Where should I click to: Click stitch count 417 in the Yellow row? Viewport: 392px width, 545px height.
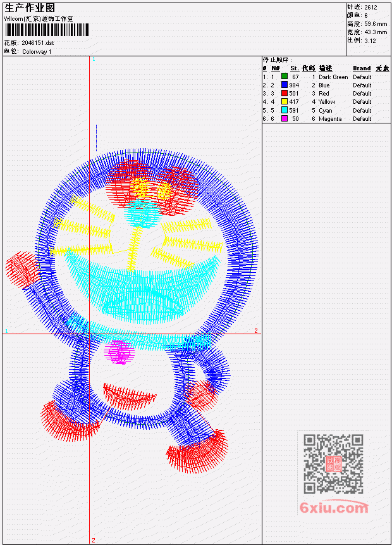tap(294, 102)
